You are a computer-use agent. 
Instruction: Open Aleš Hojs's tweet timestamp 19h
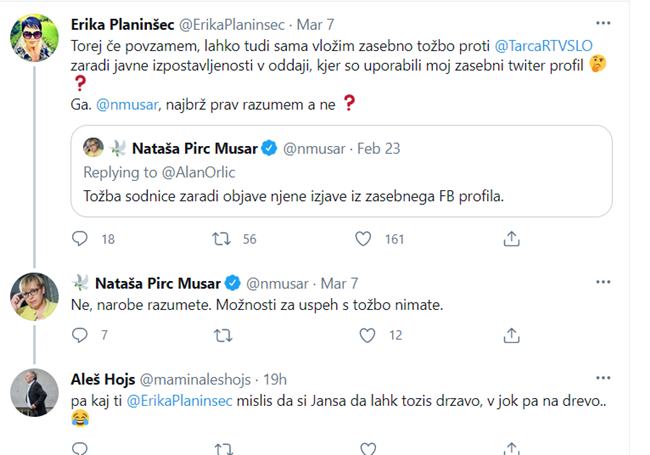(x=274, y=380)
